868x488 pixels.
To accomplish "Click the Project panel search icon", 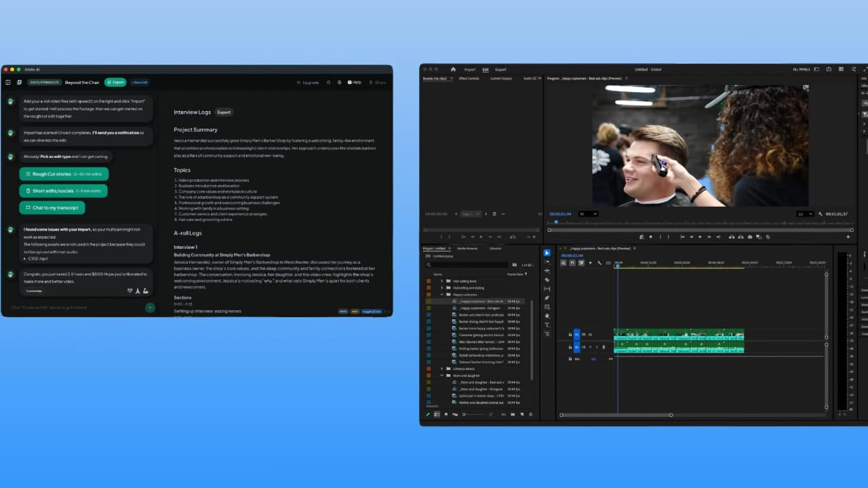I will pyautogui.click(x=429, y=264).
